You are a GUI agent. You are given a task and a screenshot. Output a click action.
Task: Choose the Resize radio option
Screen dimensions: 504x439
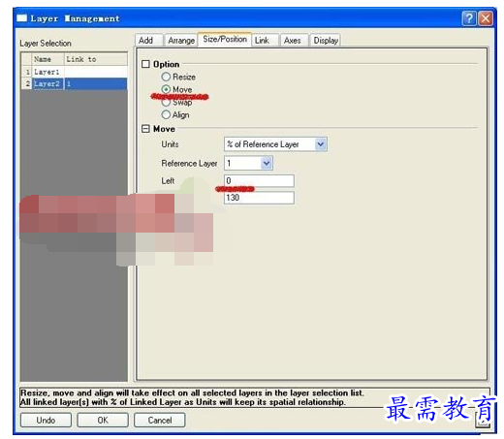pos(166,77)
